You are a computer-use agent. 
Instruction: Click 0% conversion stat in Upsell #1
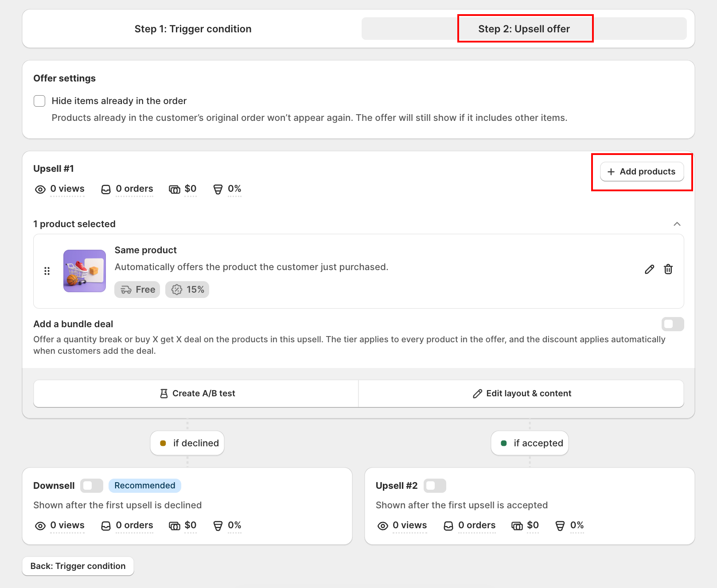[234, 189]
